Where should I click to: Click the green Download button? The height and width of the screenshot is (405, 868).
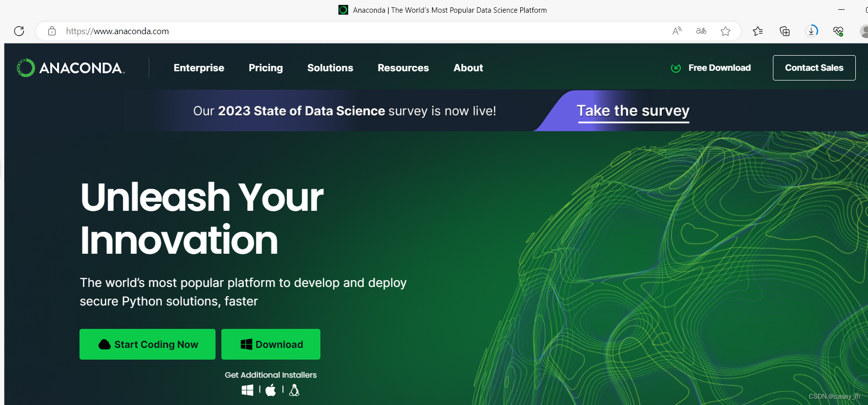coord(271,344)
